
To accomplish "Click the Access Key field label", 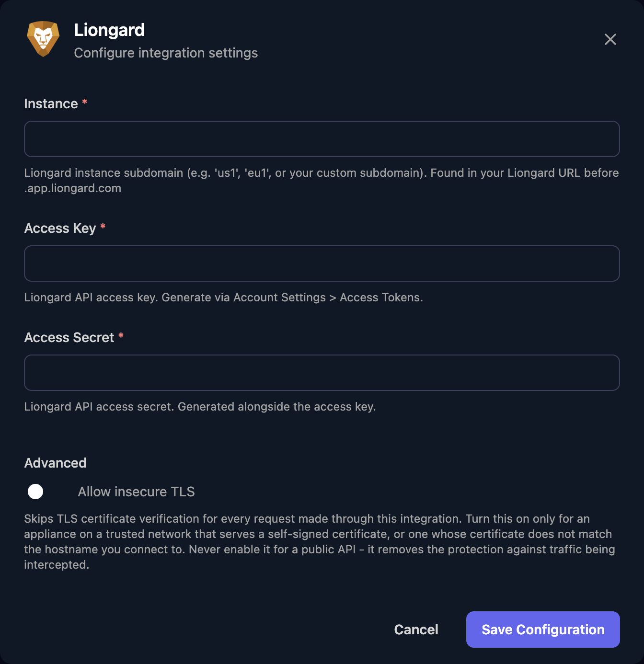I will 60,229.
